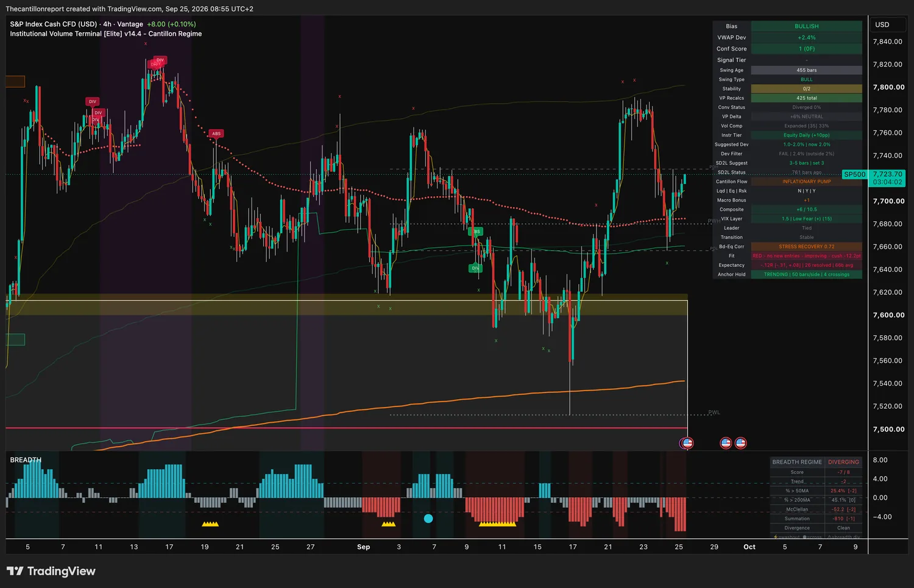The image size is (914, 588).
Task: Click the VWAP Dev value +2.4%
Action: (807, 38)
